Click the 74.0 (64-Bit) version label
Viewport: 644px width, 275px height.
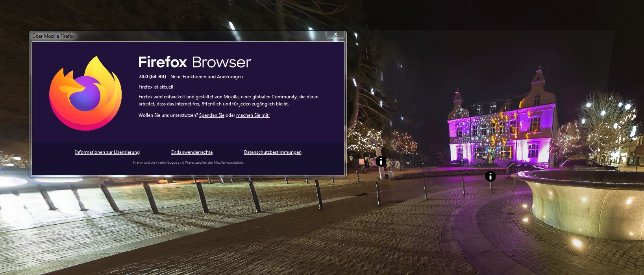[x=152, y=77]
